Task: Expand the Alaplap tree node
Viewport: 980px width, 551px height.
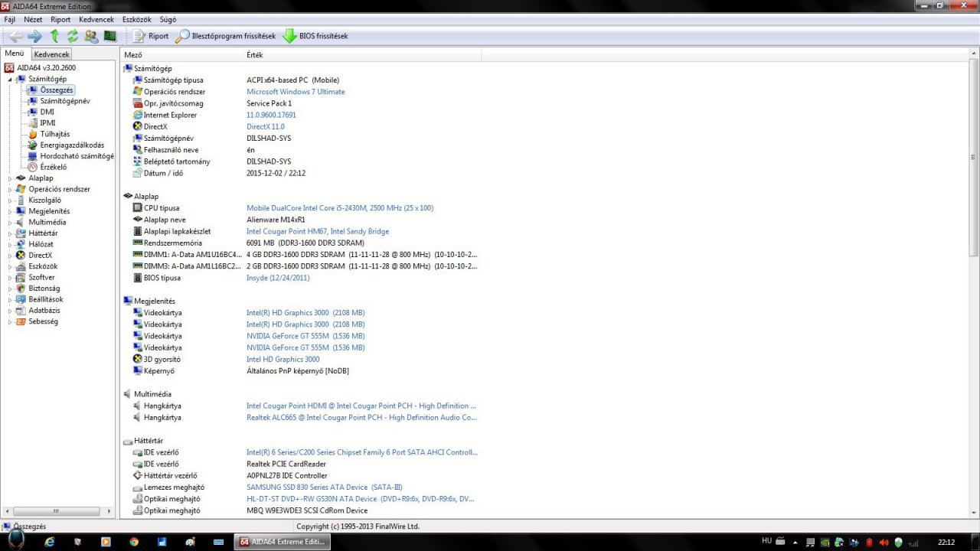Action: point(11,178)
